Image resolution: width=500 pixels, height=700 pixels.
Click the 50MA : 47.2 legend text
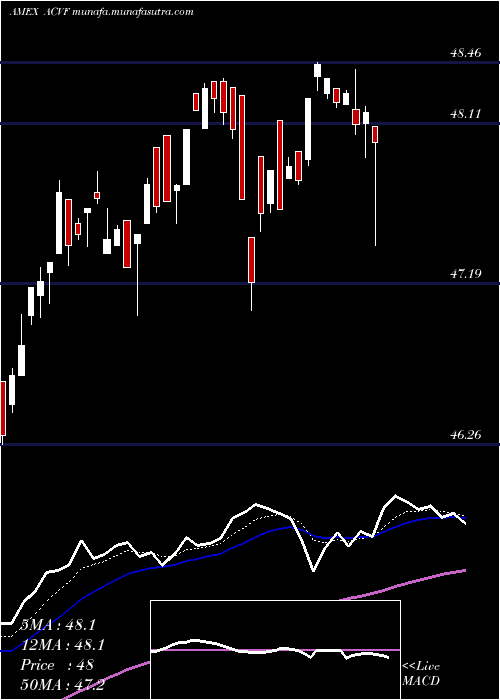[x=63, y=684]
